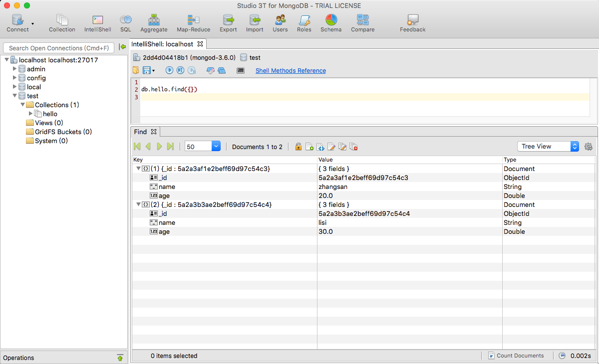Image resolution: width=599 pixels, height=364 pixels.
Task: Collapse document (1) row
Action: (x=138, y=169)
